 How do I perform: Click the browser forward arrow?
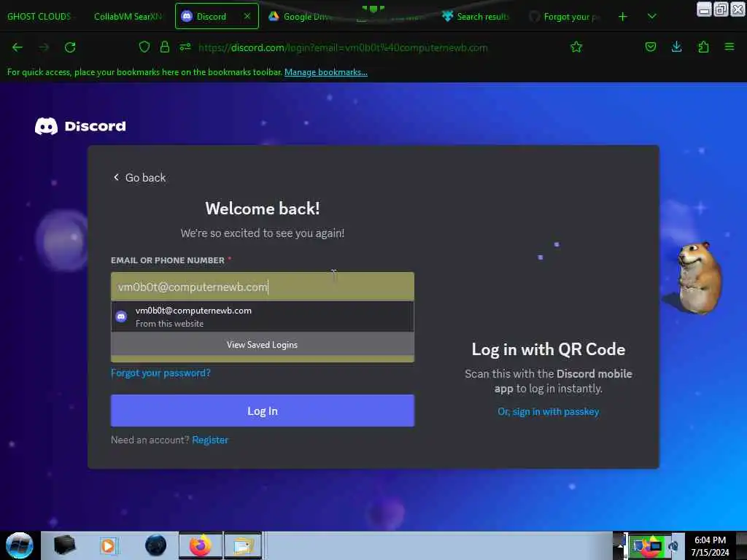click(44, 47)
